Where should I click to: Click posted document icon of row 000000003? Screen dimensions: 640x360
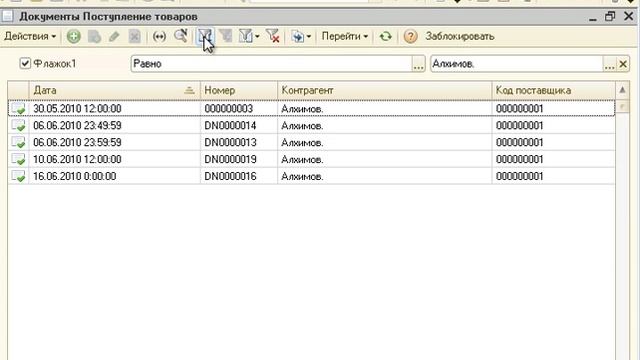[18, 109]
